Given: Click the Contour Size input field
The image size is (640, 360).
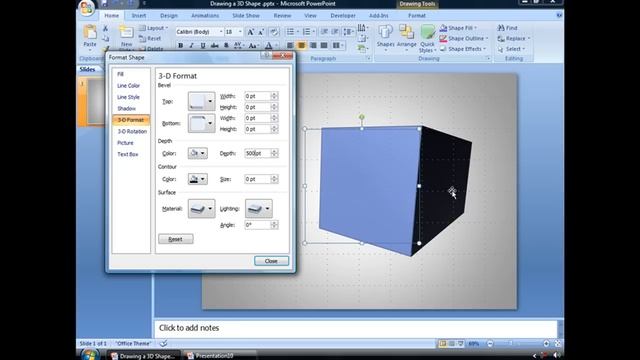Looking at the screenshot, I should pos(258,179).
